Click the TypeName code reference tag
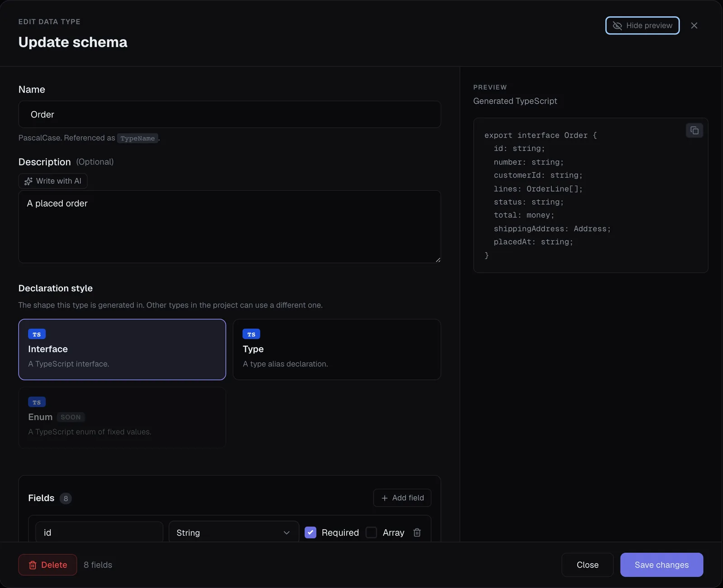 pos(137,138)
